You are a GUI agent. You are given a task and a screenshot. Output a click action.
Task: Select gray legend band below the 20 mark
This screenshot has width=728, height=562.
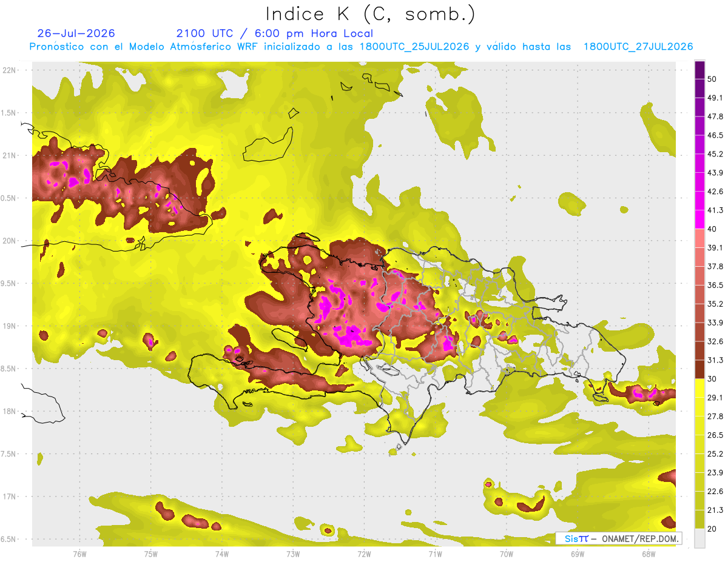click(x=699, y=538)
